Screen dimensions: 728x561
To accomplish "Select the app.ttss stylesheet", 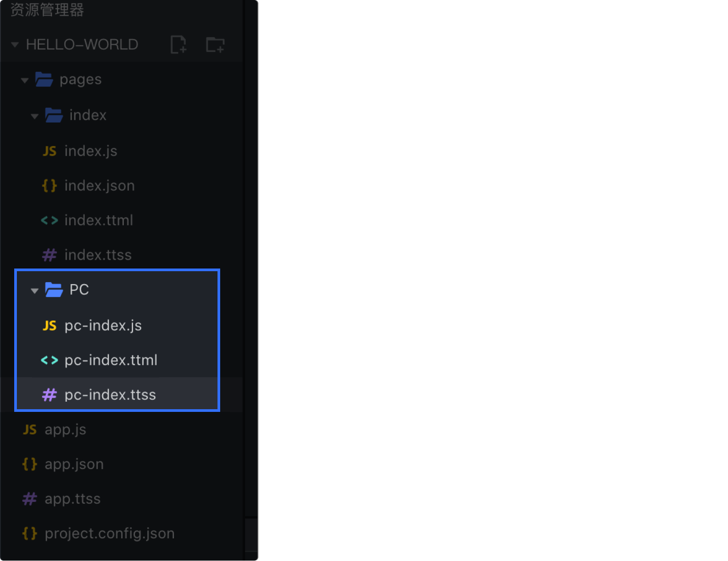I will 72,498.
